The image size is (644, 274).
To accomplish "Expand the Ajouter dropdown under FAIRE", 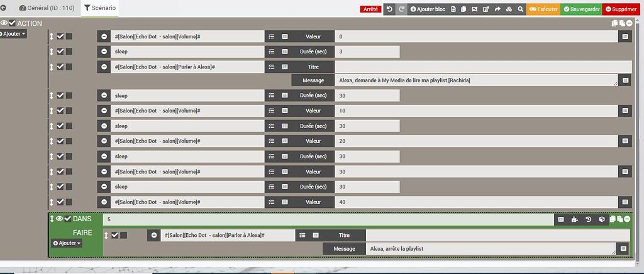I will coord(67,243).
